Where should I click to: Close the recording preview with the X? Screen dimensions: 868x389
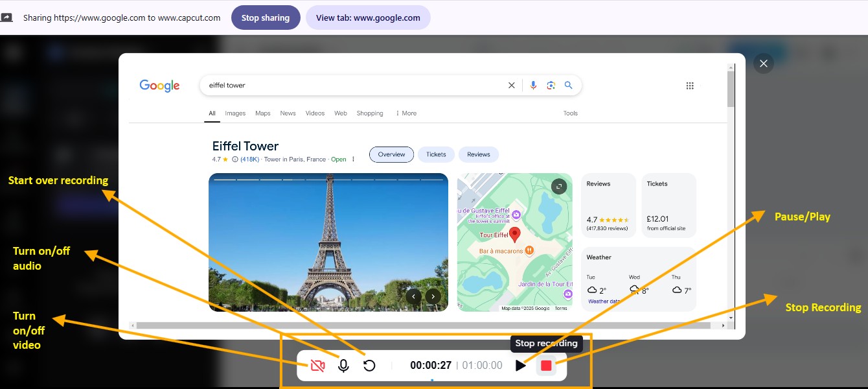tap(764, 63)
